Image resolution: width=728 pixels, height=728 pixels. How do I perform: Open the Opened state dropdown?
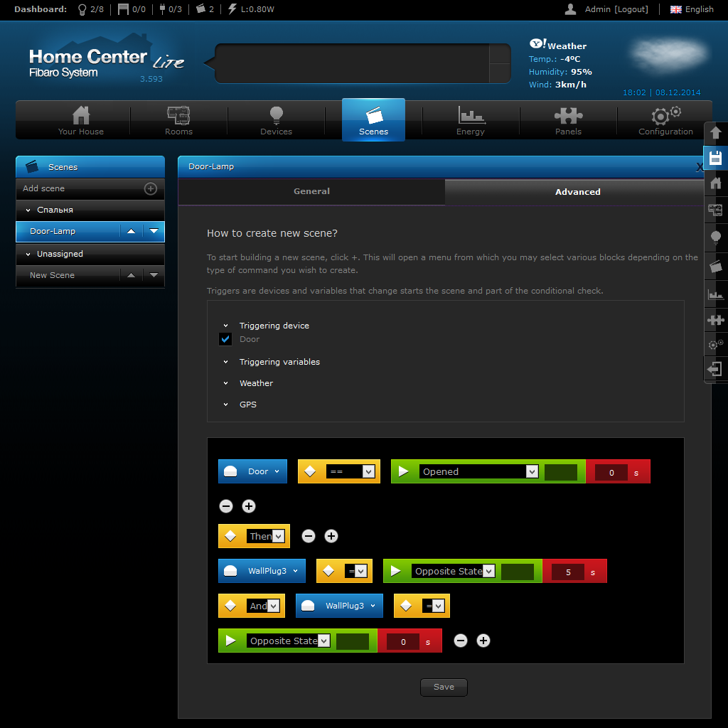point(478,472)
